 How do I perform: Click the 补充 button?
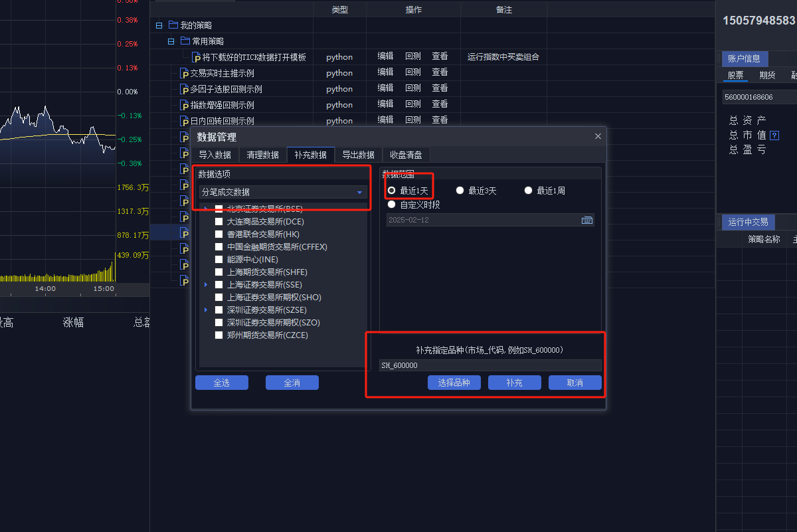[x=514, y=383]
